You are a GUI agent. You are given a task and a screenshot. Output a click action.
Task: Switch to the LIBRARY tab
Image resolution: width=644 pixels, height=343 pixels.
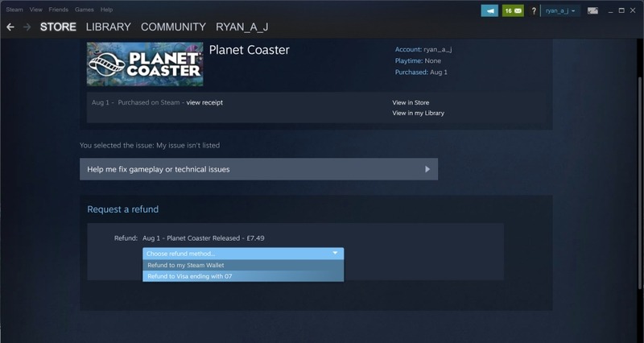[109, 27]
